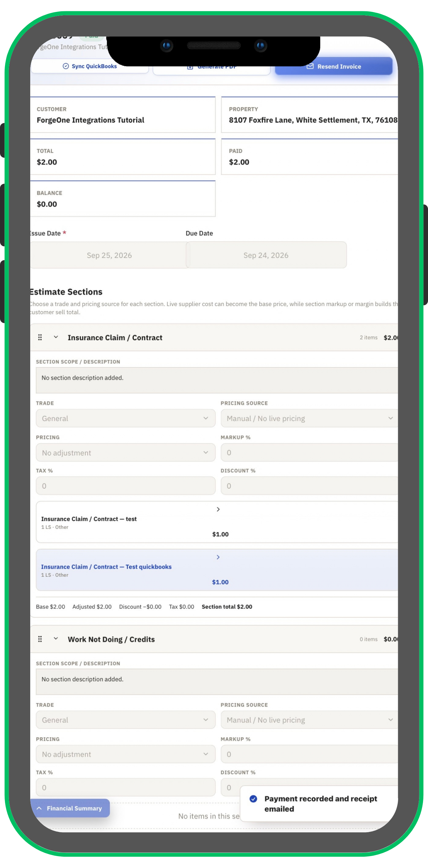Viewport: 428px width, 868px height.
Task: Open Pricing Source dropdown in Insurance Claim section
Action: point(309,418)
